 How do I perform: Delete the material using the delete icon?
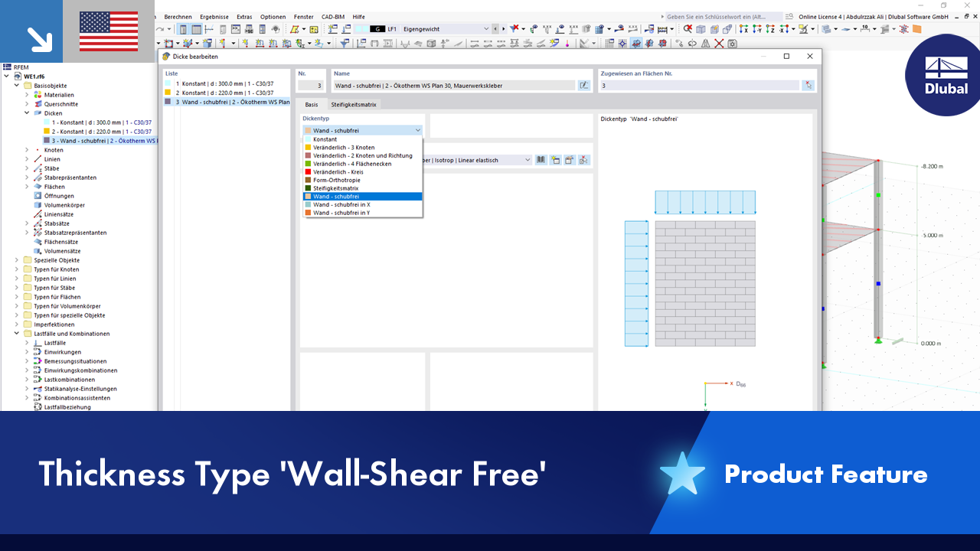click(583, 160)
